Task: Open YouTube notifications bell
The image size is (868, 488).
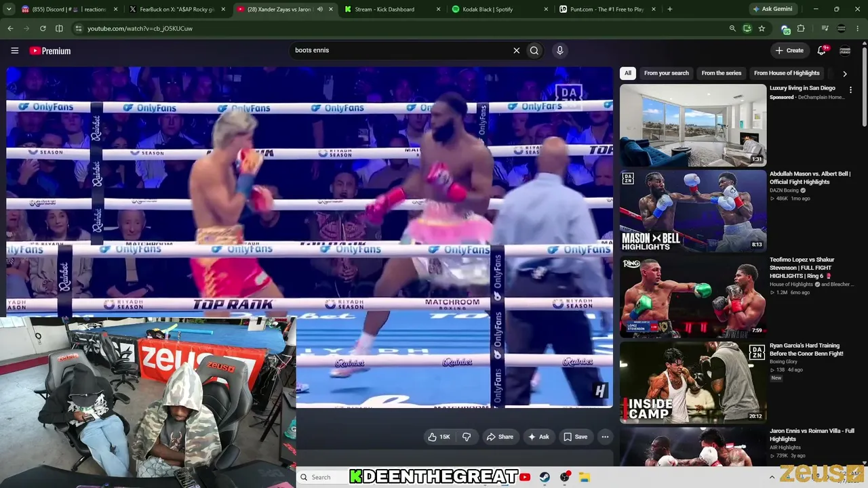Action: pyautogui.click(x=822, y=50)
